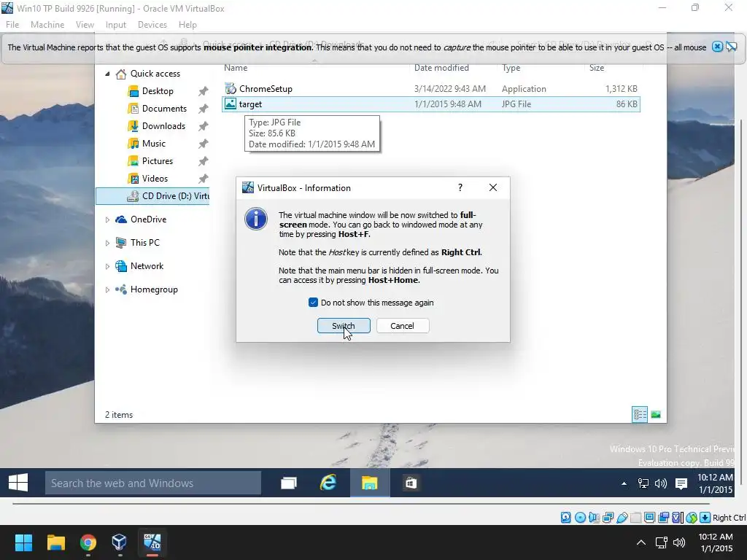Open the Store from the guest taskbar
This screenshot has width=747, height=560.
point(411,483)
